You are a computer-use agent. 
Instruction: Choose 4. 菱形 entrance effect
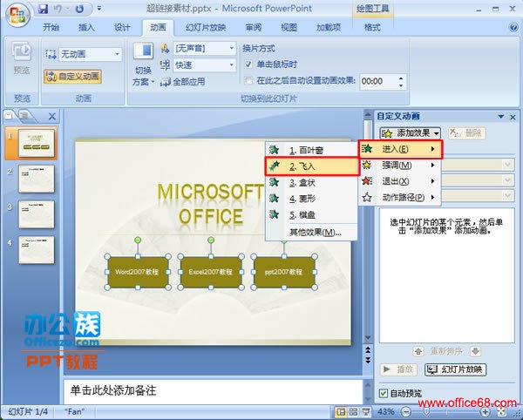pyautogui.click(x=311, y=199)
